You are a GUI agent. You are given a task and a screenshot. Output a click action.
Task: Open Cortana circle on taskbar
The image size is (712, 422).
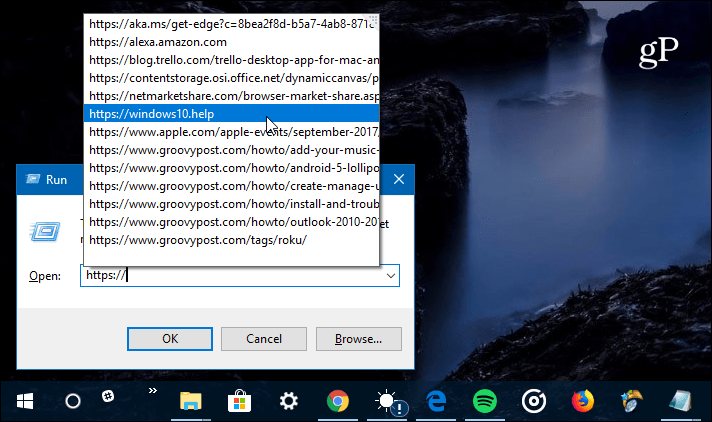tap(73, 402)
